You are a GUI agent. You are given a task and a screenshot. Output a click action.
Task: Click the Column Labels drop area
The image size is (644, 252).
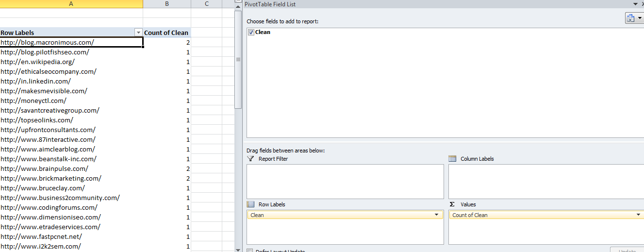(546, 182)
